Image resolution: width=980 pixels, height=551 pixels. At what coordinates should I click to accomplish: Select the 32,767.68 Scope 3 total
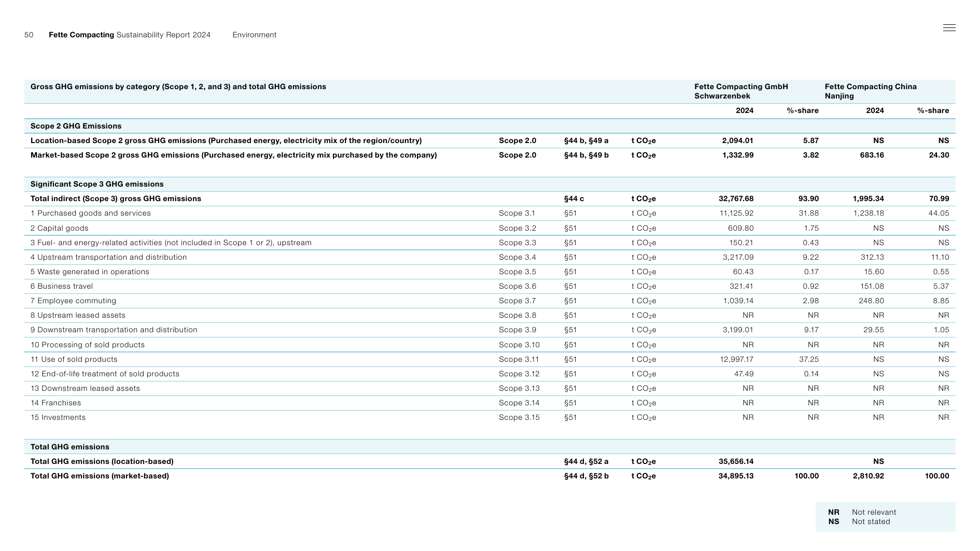(x=736, y=199)
